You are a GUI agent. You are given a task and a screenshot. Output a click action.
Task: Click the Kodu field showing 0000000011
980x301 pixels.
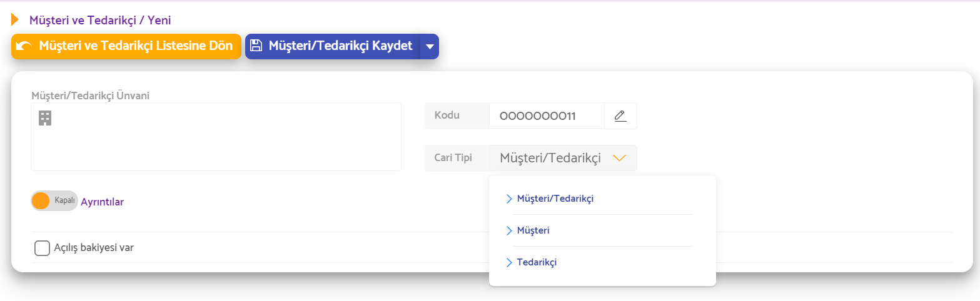[x=547, y=116]
